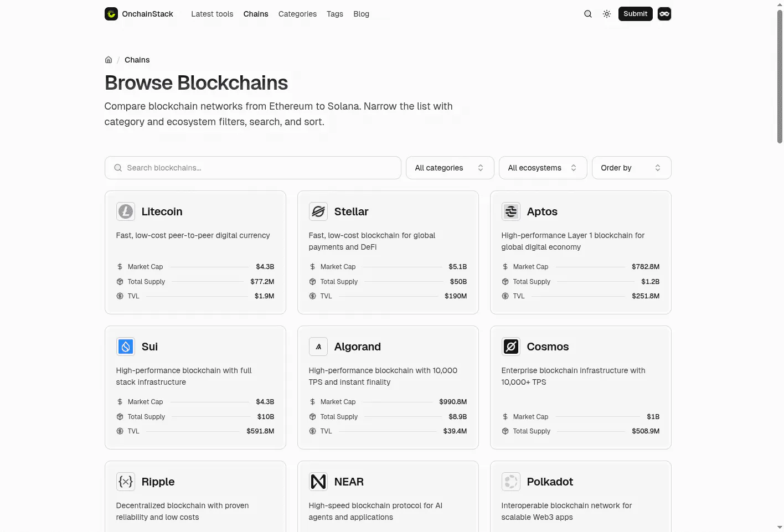Click Aptos market cap value $782.8M
This screenshot has height=532, width=784.
click(646, 267)
